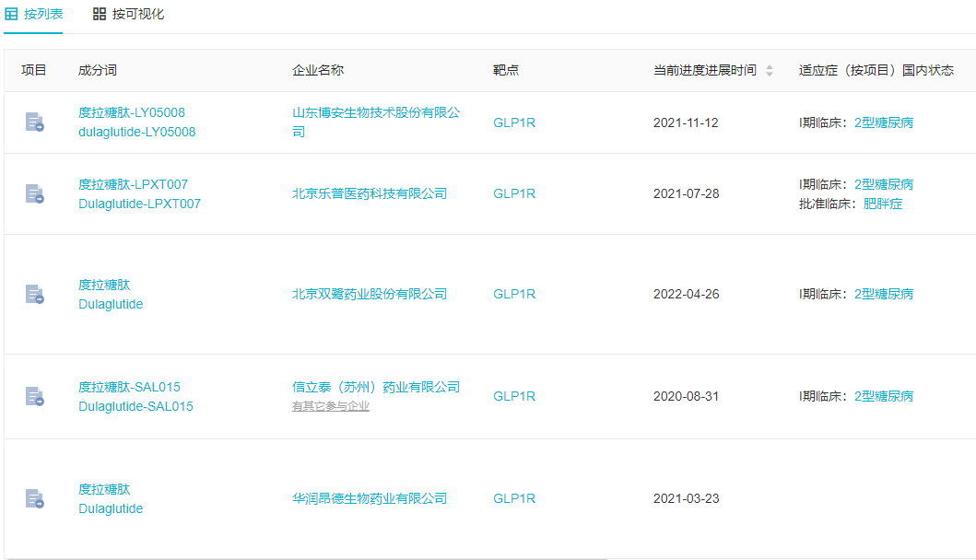Open project icon for 度拉糖肽-LPXT007 row
976x560 pixels.
pos(35,193)
